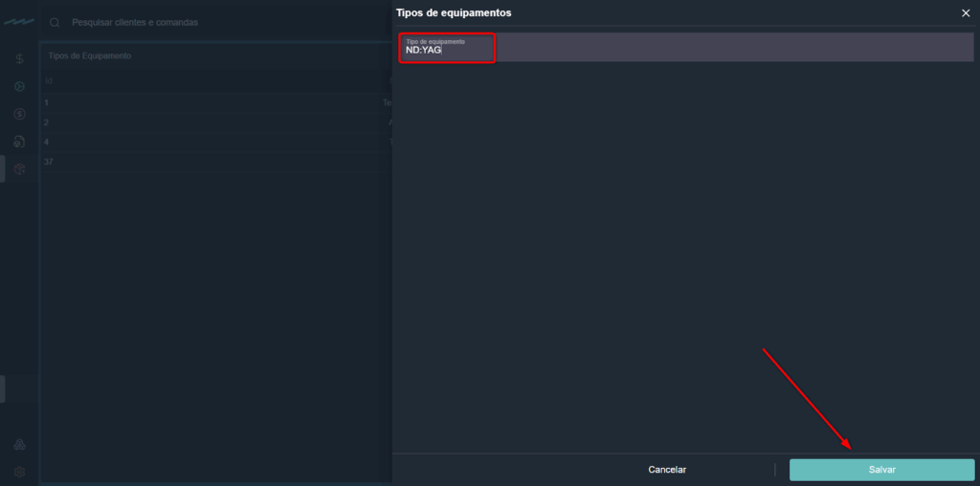Viewport: 980px width, 486px height.
Task: Open the stacked cubes sidebar icon
Action: click(19, 445)
